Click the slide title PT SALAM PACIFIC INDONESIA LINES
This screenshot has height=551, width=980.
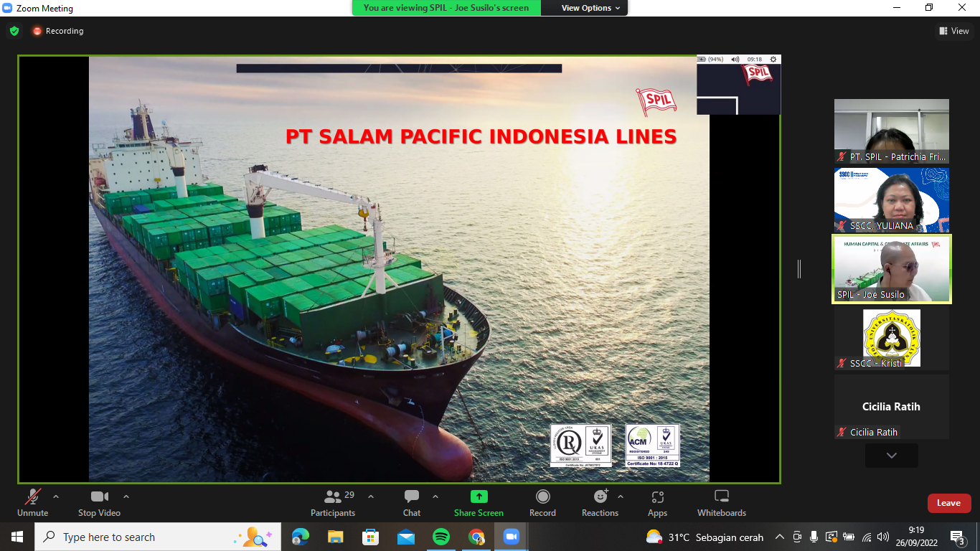(481, 136)
